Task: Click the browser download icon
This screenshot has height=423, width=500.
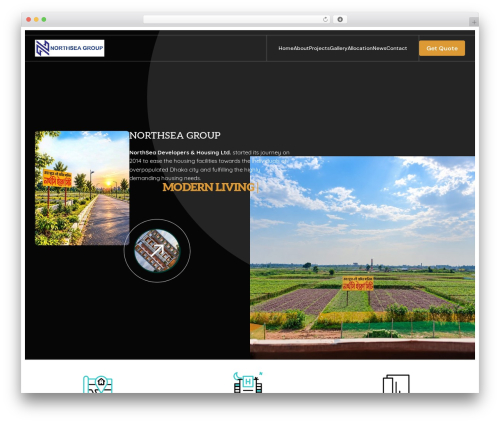Action: pyautogui.click(x=340, y=19)
